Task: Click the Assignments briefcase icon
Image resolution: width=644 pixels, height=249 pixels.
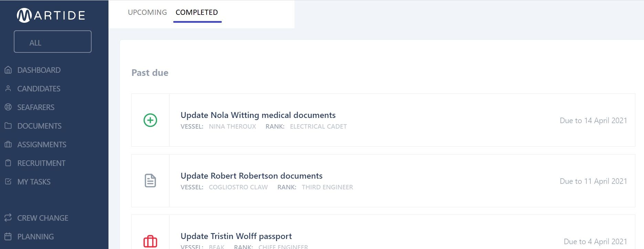Action: pyautogui.click(x=8, y=145)
